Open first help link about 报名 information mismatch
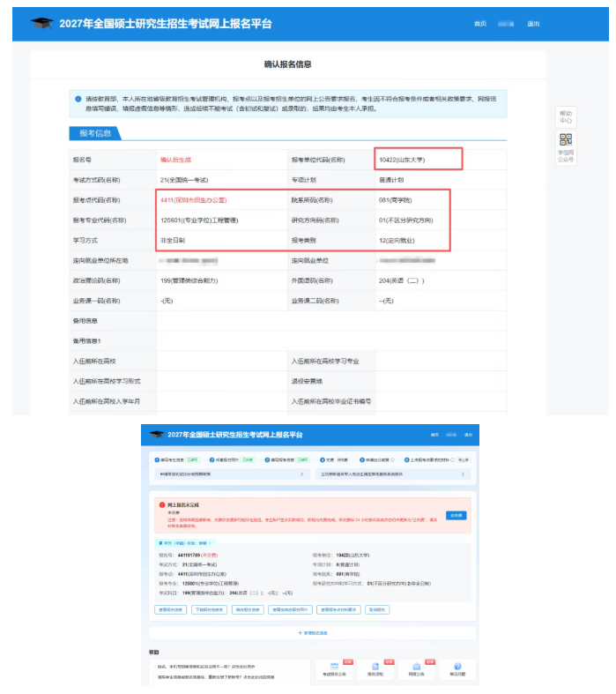 tap(206, 666)
